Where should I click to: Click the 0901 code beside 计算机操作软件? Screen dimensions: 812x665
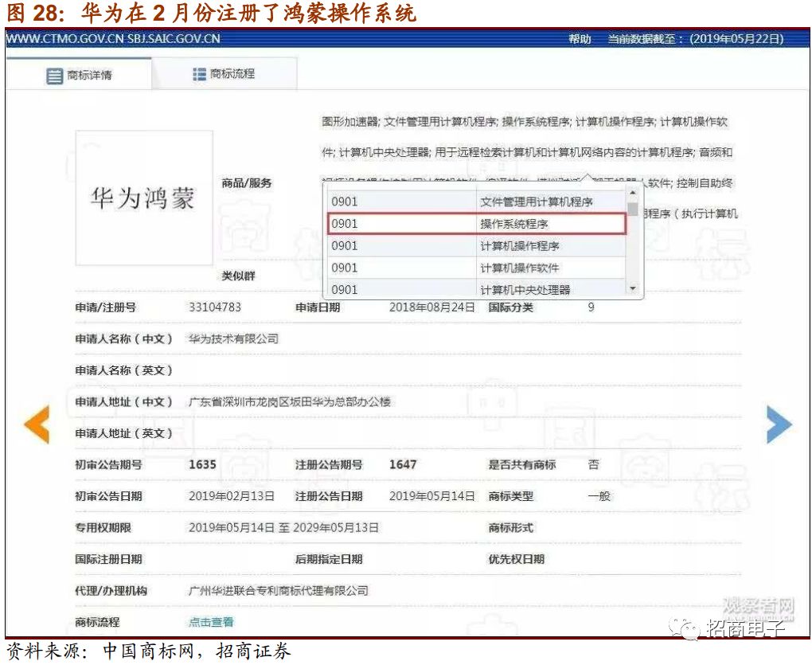345,268
